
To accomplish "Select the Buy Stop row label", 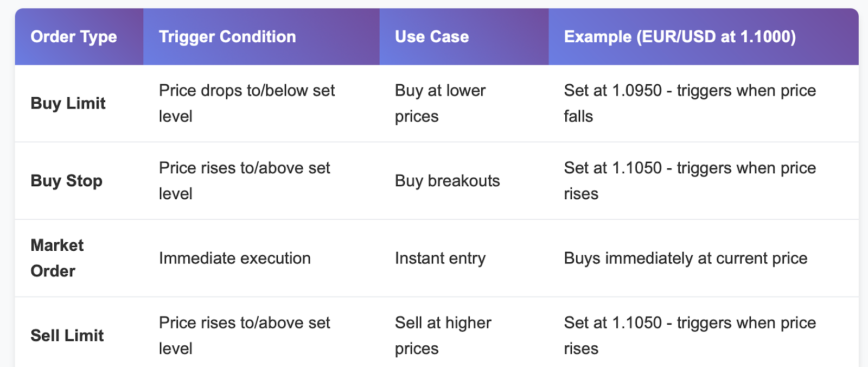I will pos(66,181).
